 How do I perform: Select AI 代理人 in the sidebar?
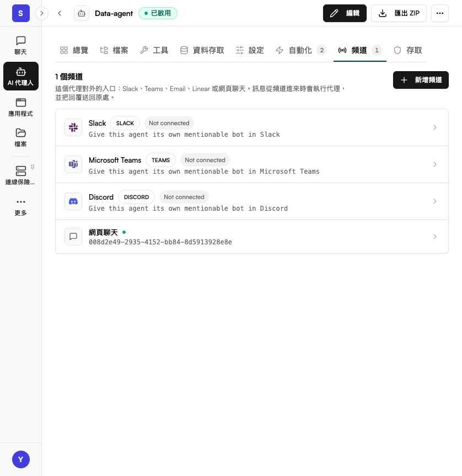(20, 76)
